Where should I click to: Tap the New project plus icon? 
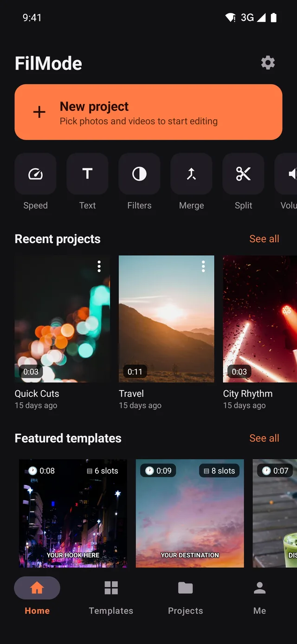click(x=39, y=112)
